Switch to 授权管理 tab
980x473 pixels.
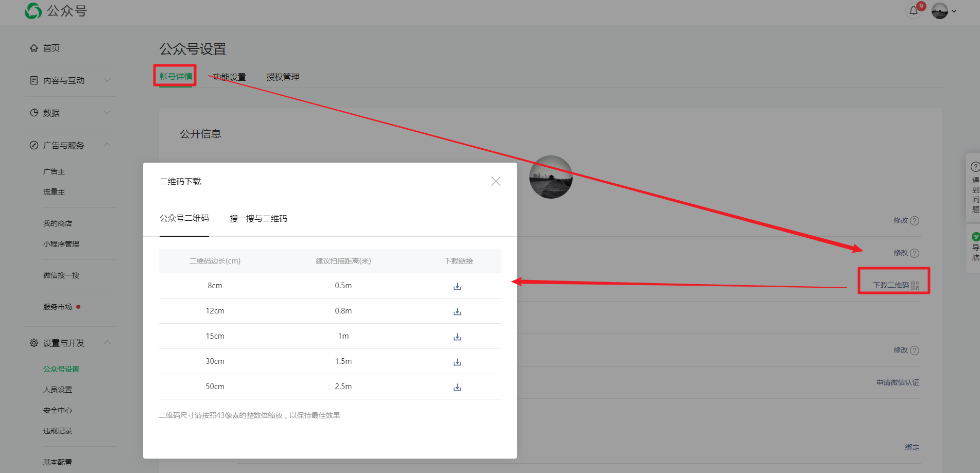[283, 77]
